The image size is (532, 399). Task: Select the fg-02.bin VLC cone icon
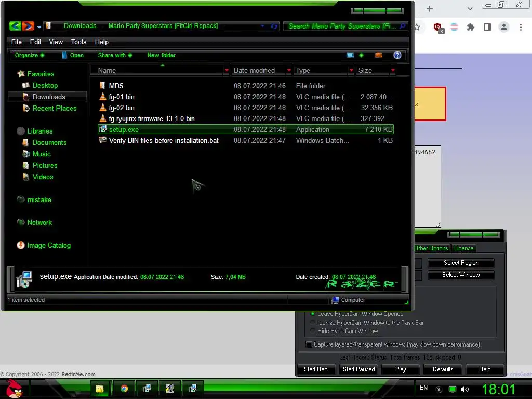[x=102, y=107]
